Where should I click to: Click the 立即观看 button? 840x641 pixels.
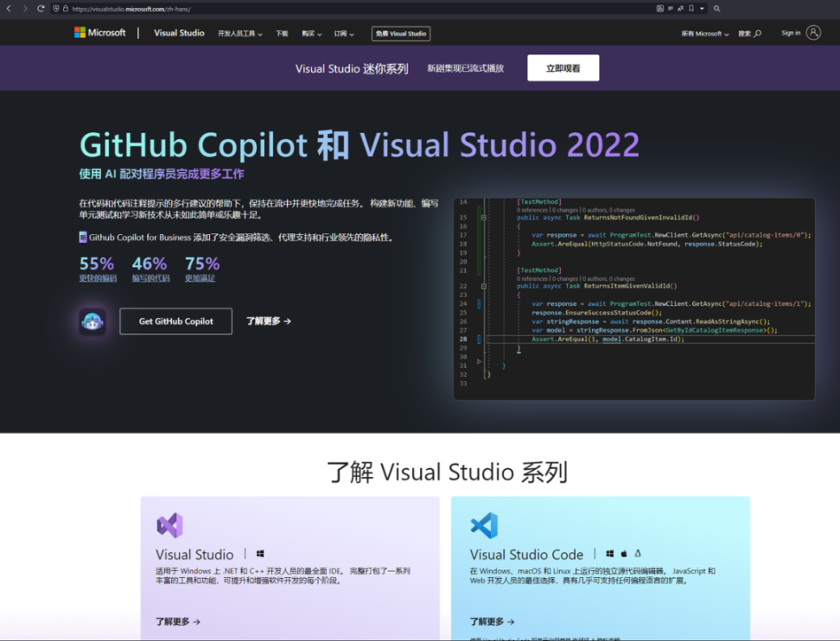tap(563, 68)
